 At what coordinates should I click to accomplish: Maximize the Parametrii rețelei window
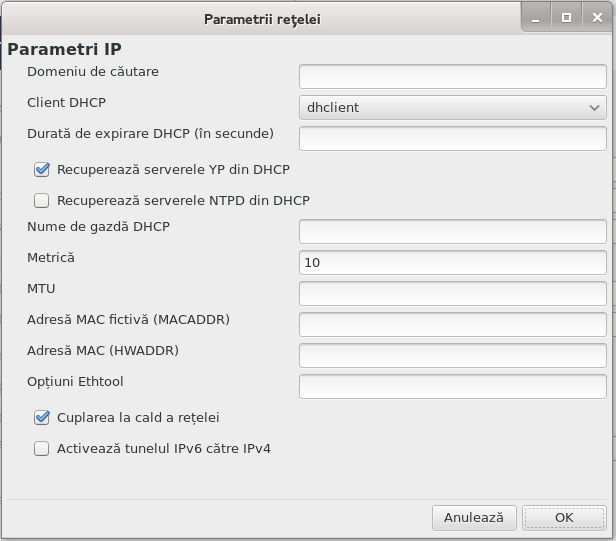(566, 18)
